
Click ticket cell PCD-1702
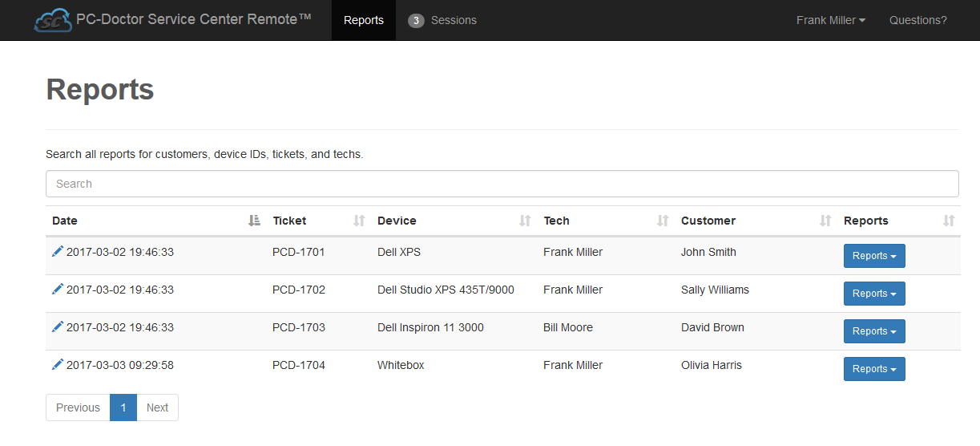(299, 290)
